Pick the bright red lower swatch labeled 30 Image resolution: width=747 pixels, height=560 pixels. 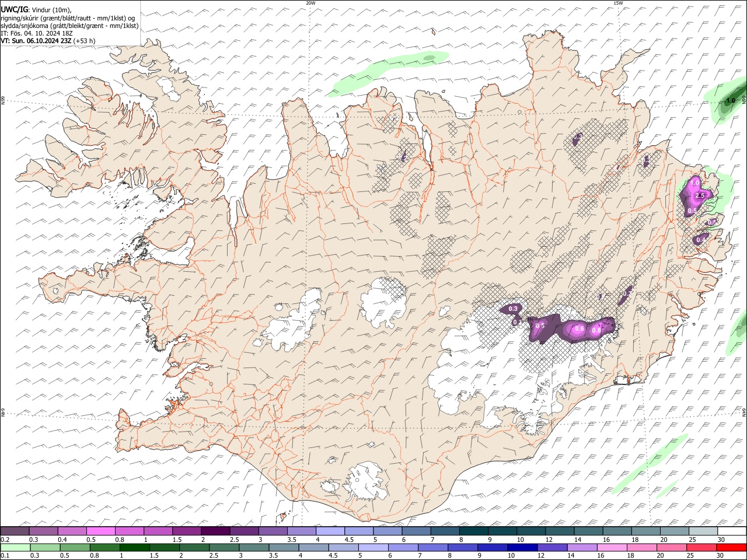pyautogui.click(x=732, y=548)
